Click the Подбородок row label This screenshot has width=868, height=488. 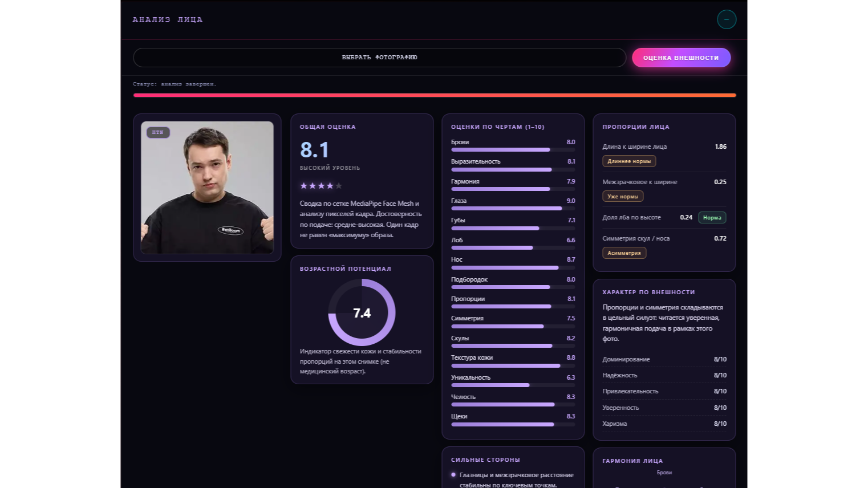469,279
